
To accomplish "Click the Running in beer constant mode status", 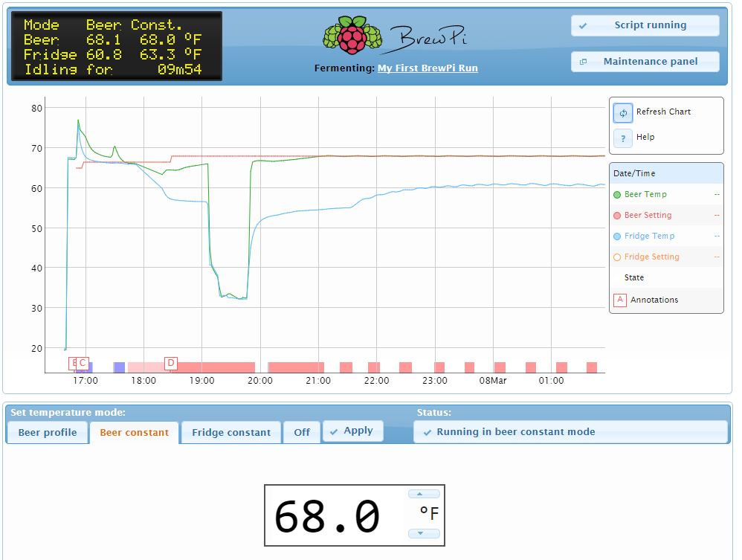I will (x=570, y=432).
